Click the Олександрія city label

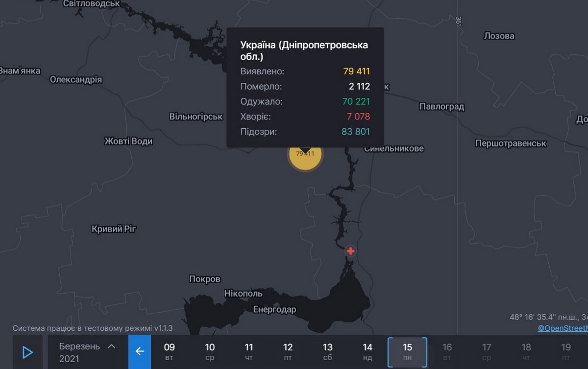pyautogui.click(x=76, y=79)
